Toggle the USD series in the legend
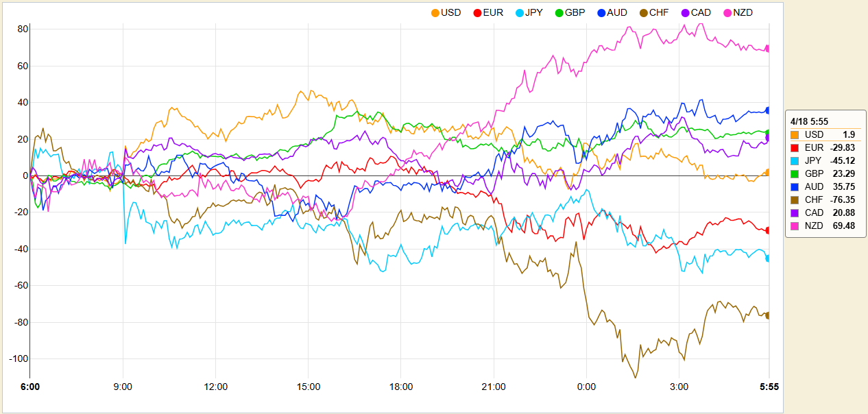The width and height of the screenshot is (868, 414). tap(446, 12)
